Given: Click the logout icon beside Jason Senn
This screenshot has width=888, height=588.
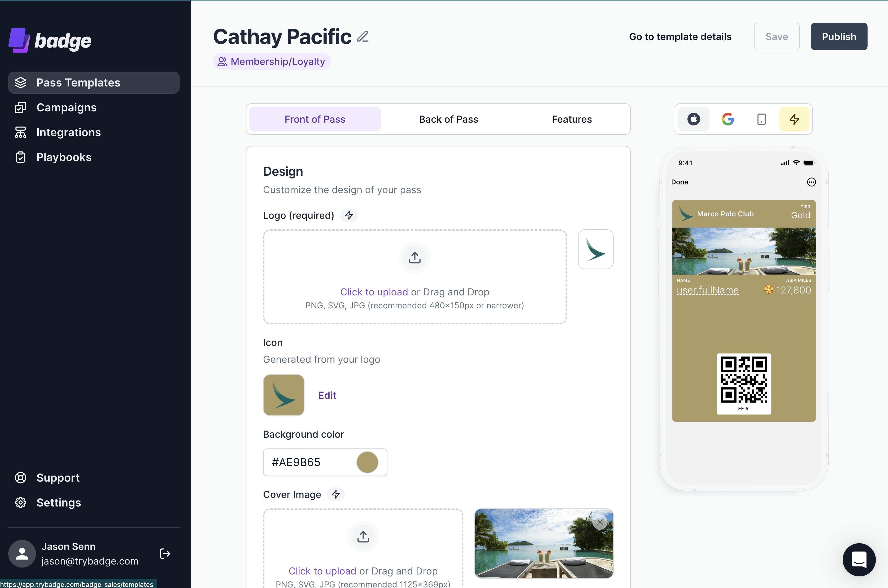Looking at the screenshot, I should tap(165, 553).
